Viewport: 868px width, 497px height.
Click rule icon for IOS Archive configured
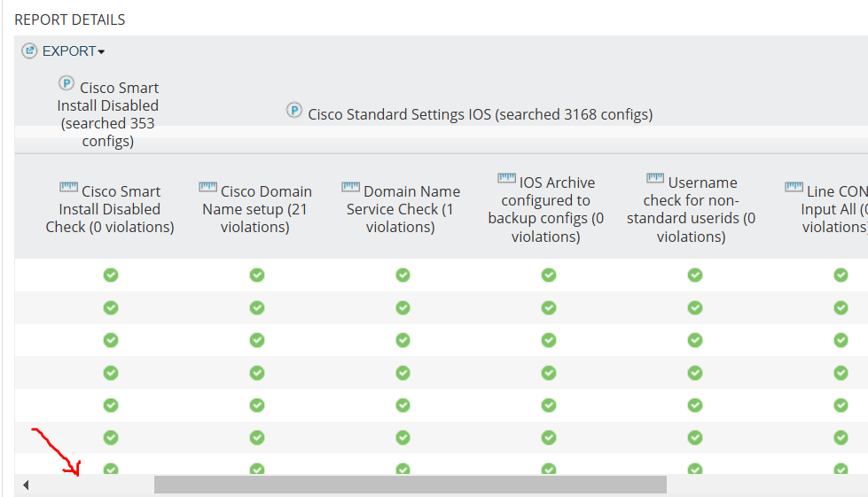tap(506, 178)
